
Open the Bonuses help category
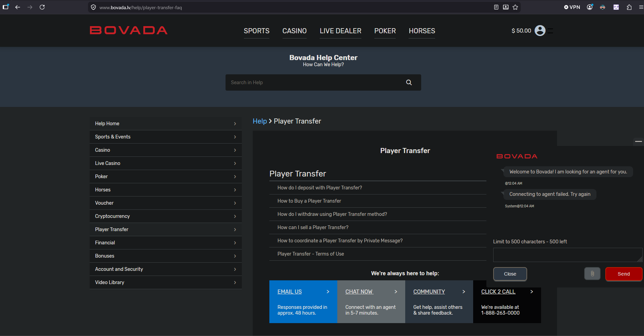[166, 256]
